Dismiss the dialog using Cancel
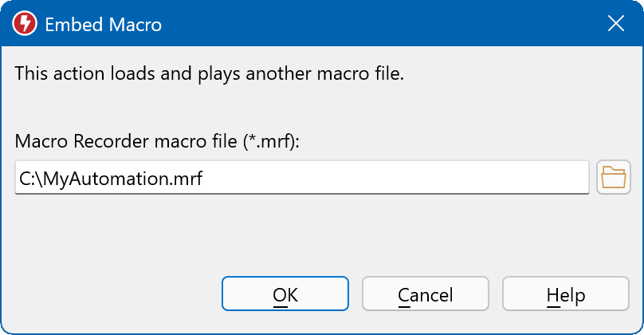644x335 pixels. tap(425, 294)
